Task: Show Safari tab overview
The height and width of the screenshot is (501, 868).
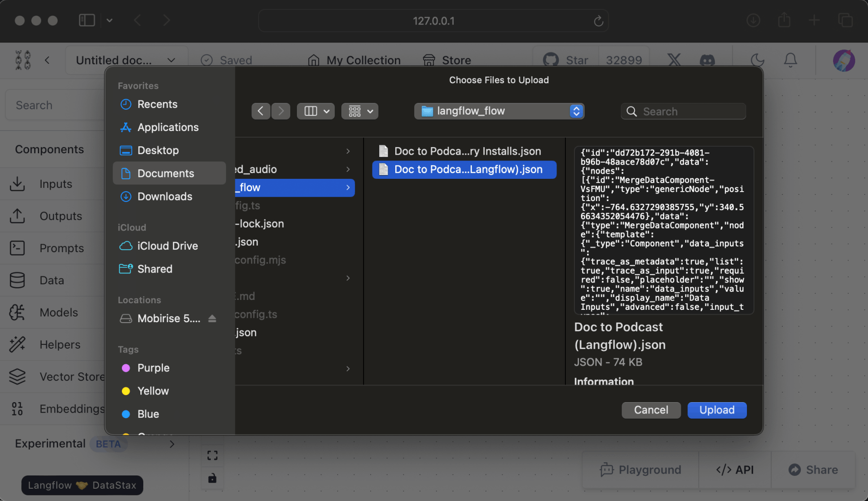Action: (845, 20)
